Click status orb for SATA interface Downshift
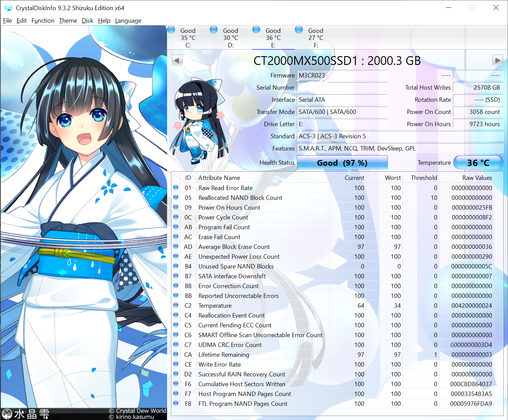The height and width of the screenshot is (420, 508). point(176,276)
